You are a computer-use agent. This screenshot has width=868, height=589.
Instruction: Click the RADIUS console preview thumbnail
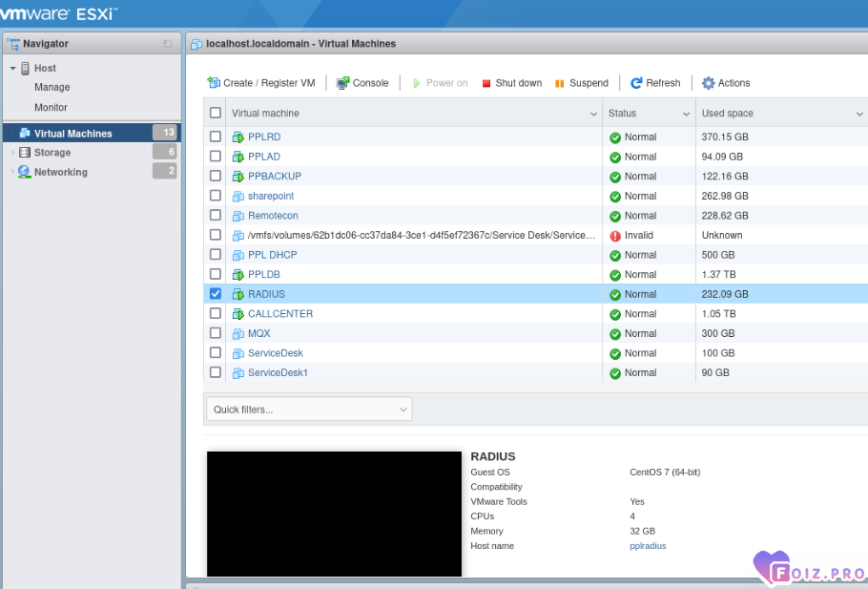(334, 514)
